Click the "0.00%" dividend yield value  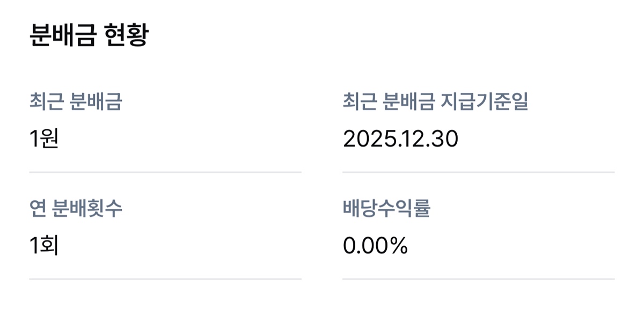[x=375, y=246]
